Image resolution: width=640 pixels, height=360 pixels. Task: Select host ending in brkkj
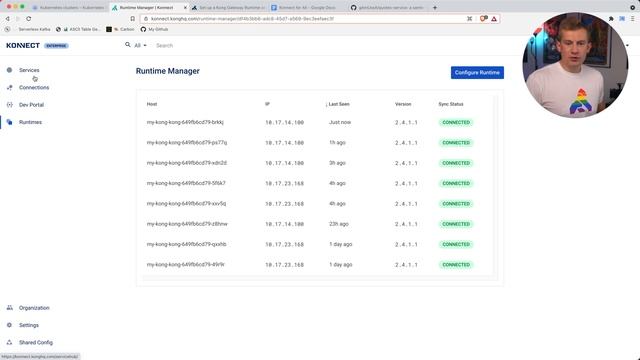pyautogui.click(x=185, y=122)
